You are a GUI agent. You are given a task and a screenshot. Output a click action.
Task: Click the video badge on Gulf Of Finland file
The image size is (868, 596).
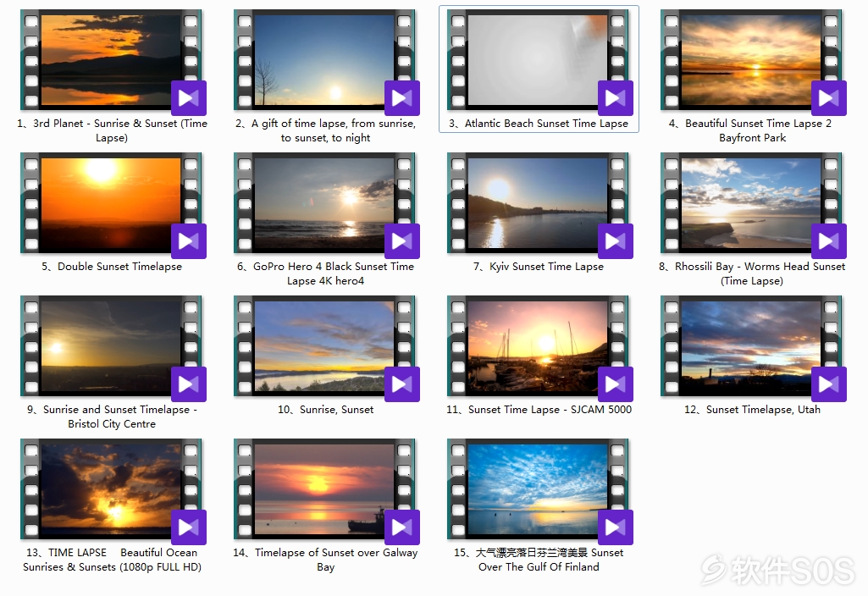tap(616, 527)
